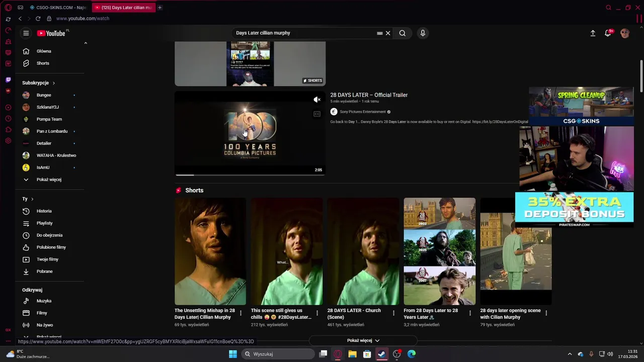Play the 100 Years Columbia Pictures trailer thumbnail
The height and width of the screenshot is (362, 644).
click(250, 133)
